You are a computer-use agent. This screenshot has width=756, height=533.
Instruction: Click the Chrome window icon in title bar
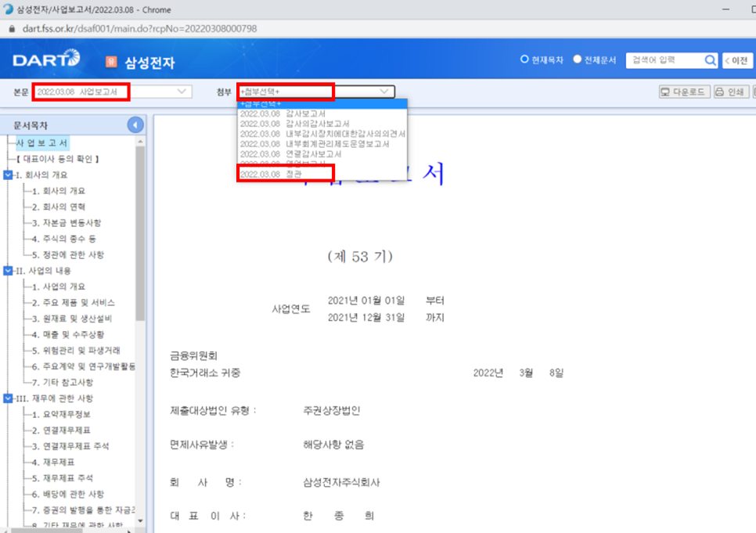[8, 9]
